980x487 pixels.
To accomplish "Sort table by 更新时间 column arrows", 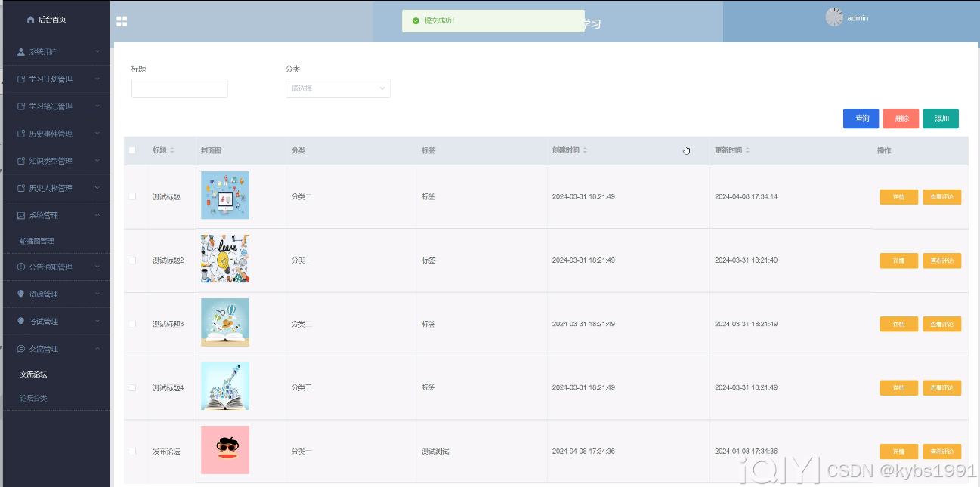I will [x=747, y=150].
